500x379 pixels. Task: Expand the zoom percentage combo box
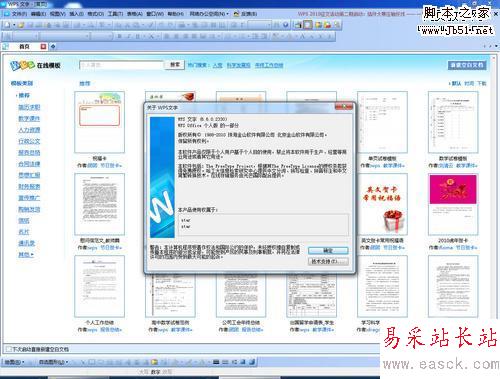pos(269,25)
